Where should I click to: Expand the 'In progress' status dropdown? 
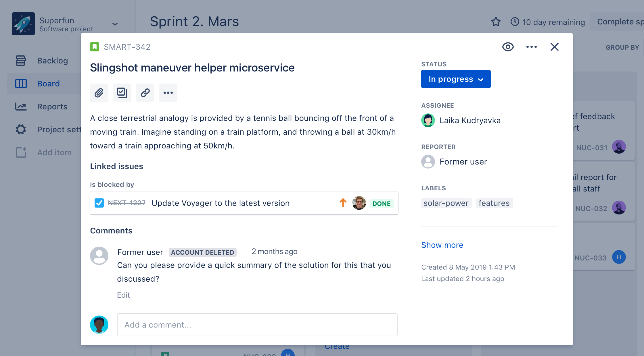[x=455, y=79]
